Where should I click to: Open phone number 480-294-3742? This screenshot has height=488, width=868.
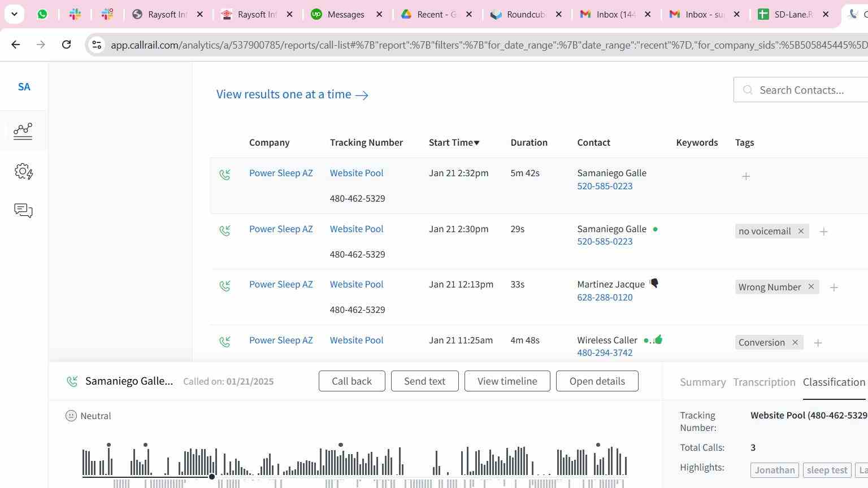(x=605, y=352)
